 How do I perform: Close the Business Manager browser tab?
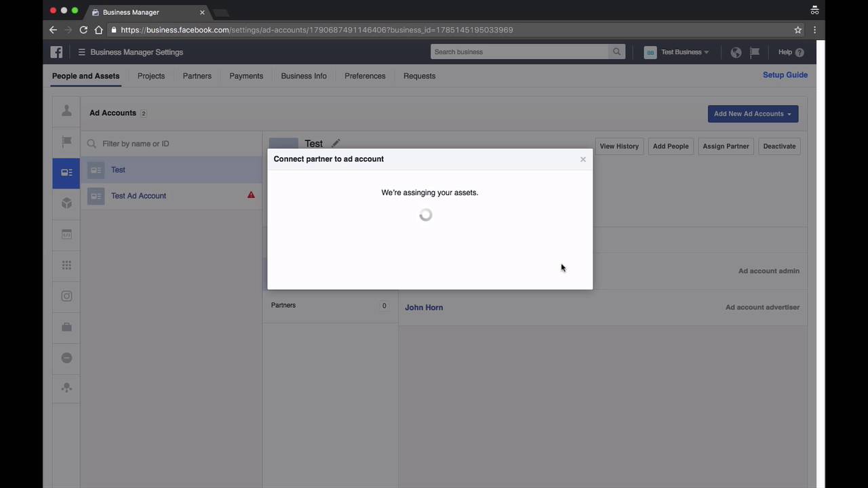[x=202, y=12]
